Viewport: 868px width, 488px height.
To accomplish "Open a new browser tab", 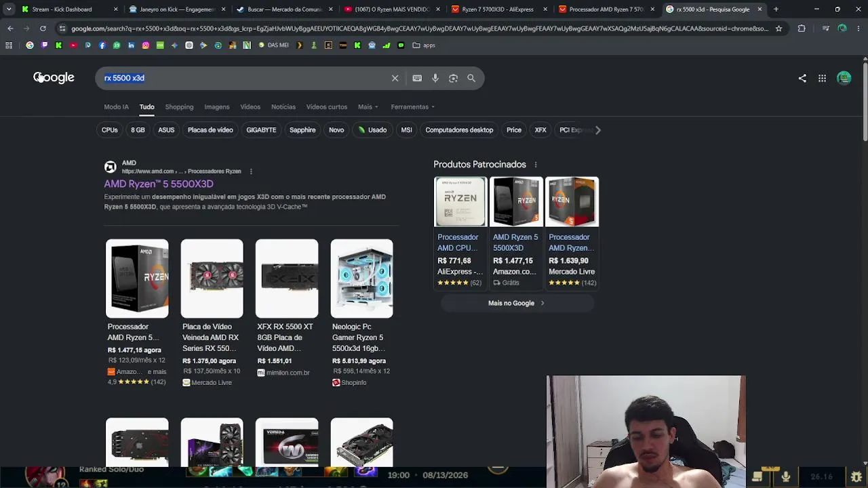I will [x=776, y=9].
